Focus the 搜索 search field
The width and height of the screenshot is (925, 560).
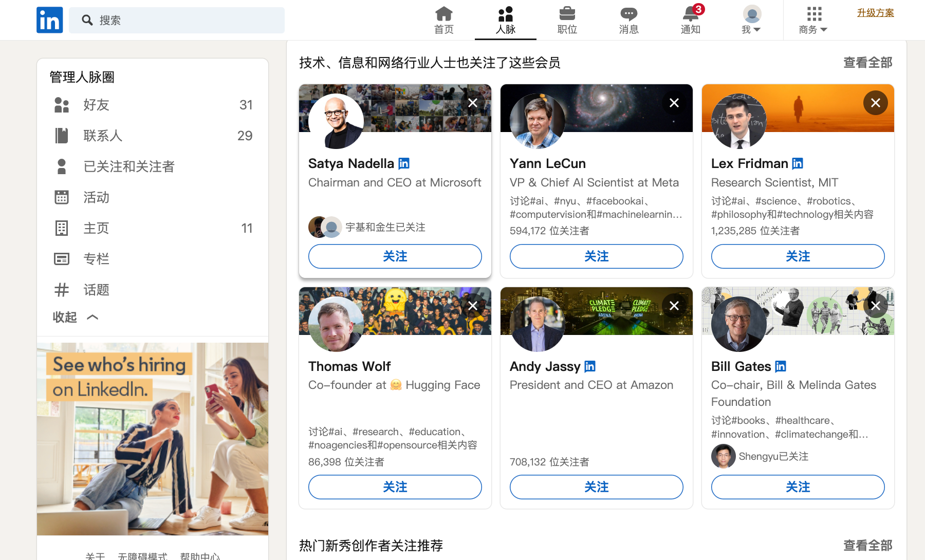click(177, 20)
